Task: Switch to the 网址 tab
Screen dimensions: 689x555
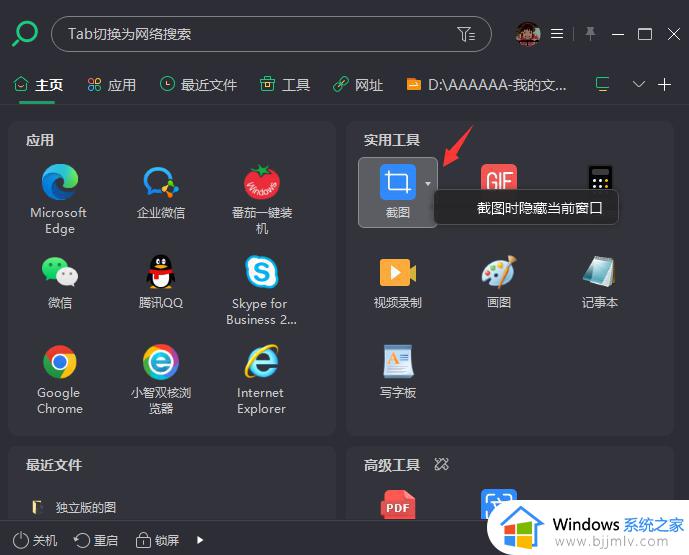Action: [x=358, y=84]
